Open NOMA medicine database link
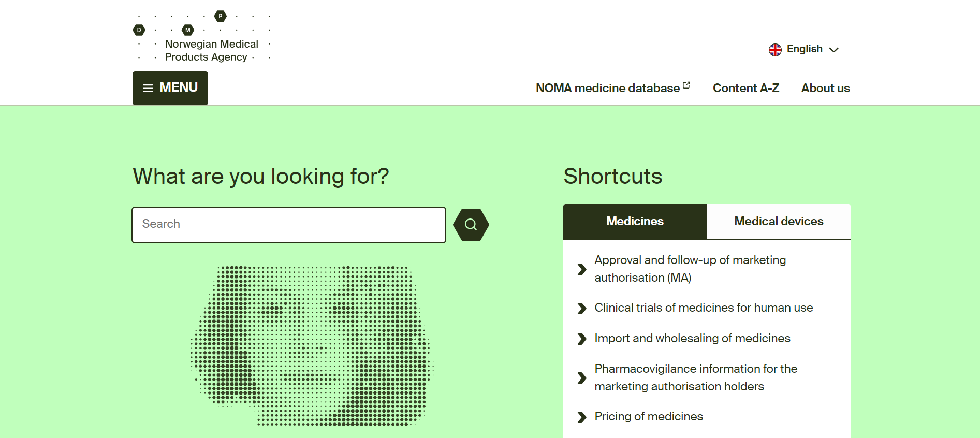Image resolution: width=980 pixels, height=438 pixels. pyautogui.click(x=607, y=88)
